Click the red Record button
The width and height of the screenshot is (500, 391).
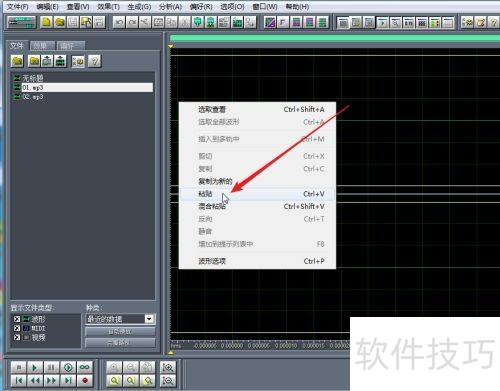85,380
